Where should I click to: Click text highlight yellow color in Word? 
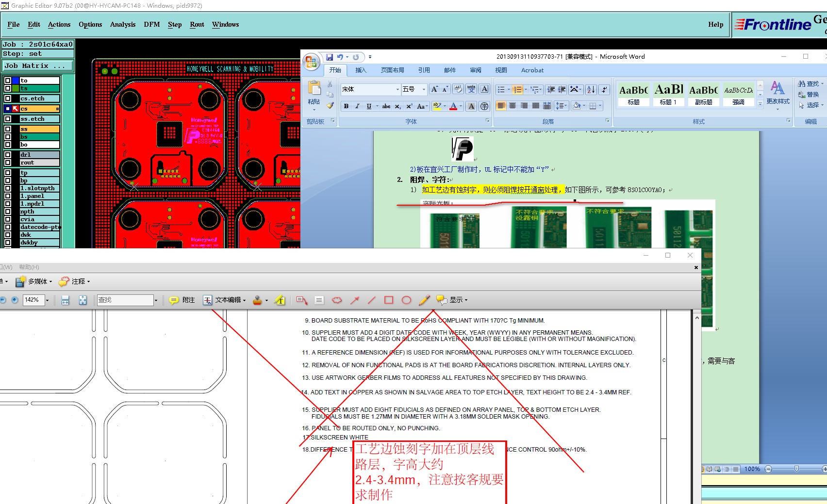click(437, 106)
